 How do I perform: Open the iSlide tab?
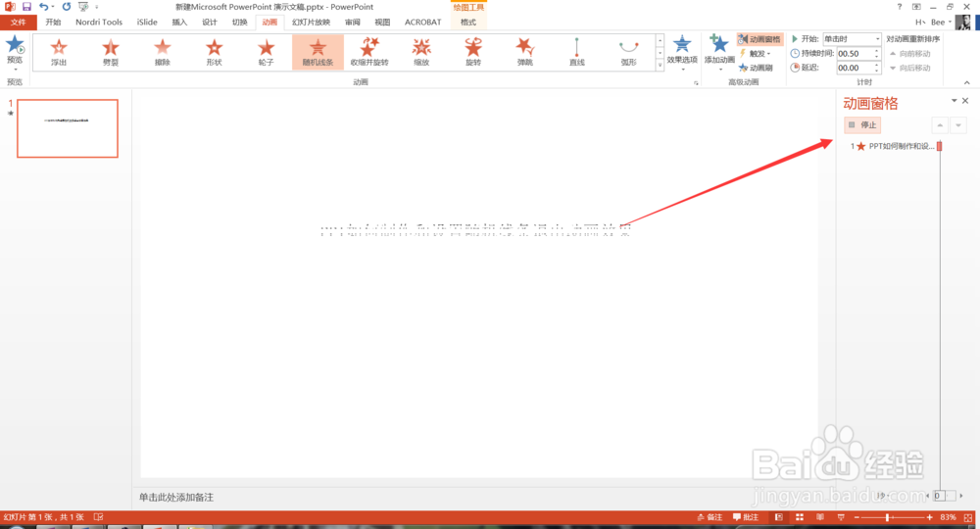point(147,22)
